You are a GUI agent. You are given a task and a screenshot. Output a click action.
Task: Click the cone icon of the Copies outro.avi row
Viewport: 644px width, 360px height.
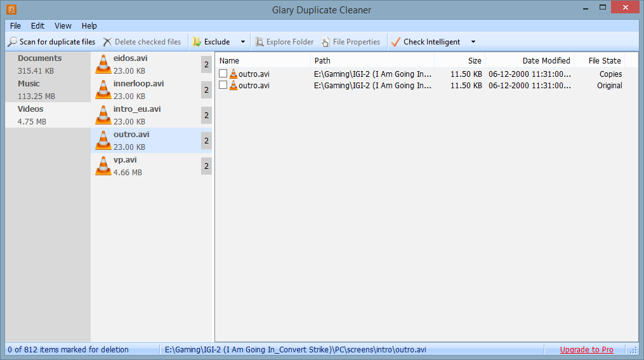233,74
